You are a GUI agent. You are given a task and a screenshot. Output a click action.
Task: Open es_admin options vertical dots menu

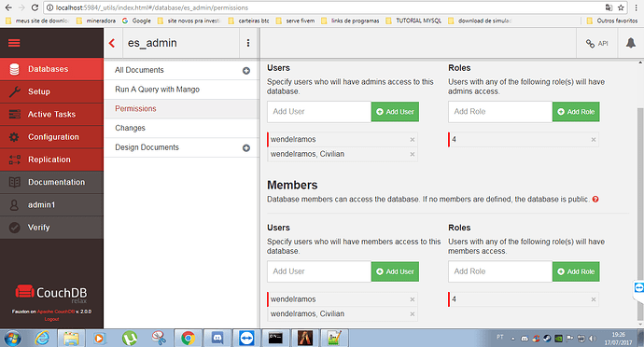point(248,43)
